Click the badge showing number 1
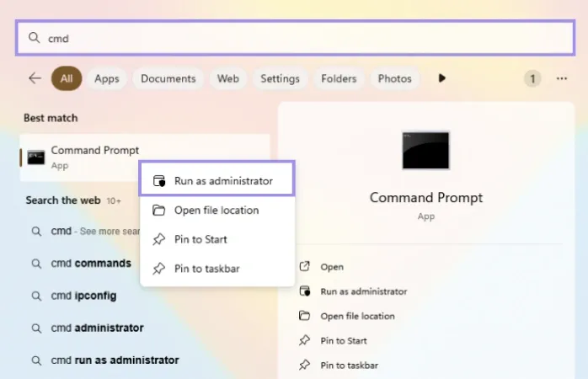 tap(532, 78)
